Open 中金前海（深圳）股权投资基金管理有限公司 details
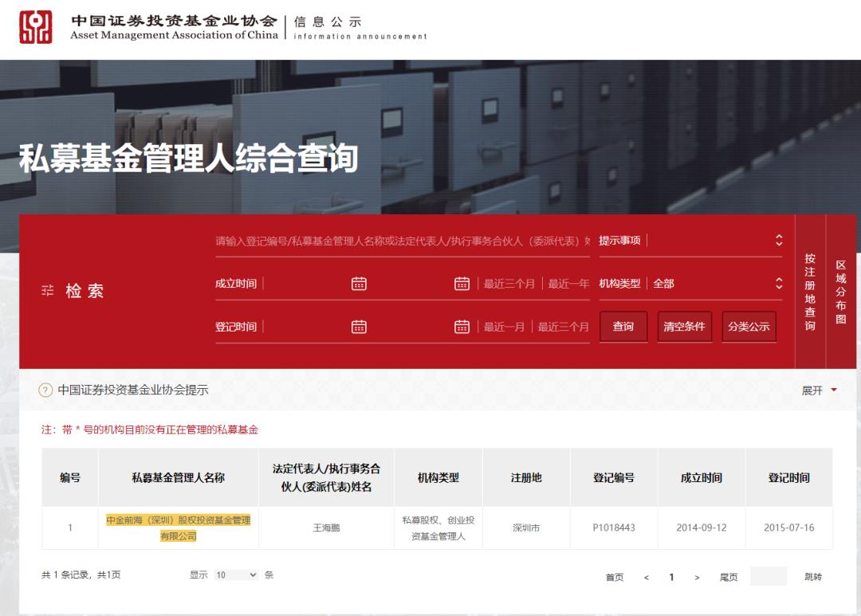 [x=177, y=528]
